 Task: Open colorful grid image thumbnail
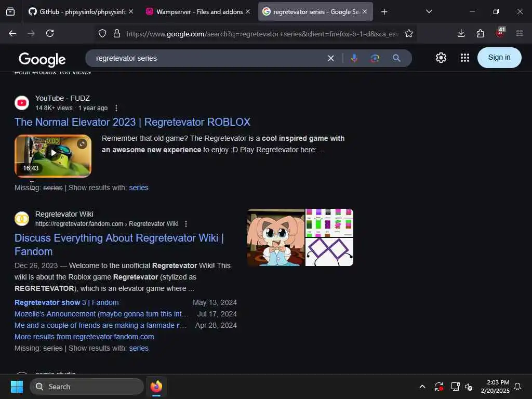pos(329,223)
